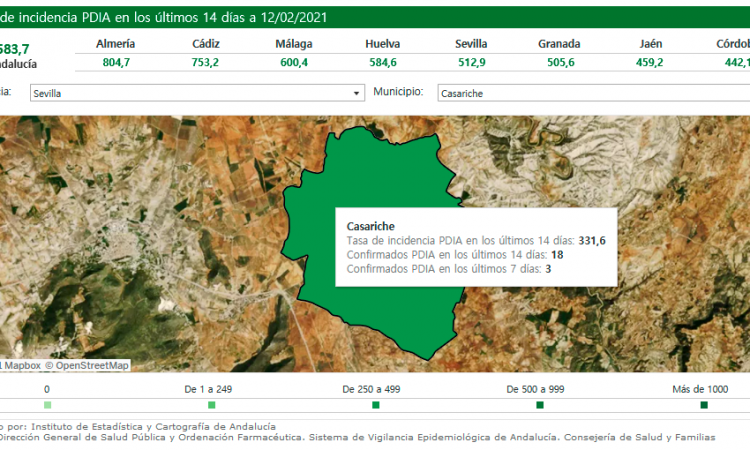The height and width of the screenshot is (450, 750).
Task: Click the light green "0" legend square
Action: pyautogui.click(x=47, y=405)
